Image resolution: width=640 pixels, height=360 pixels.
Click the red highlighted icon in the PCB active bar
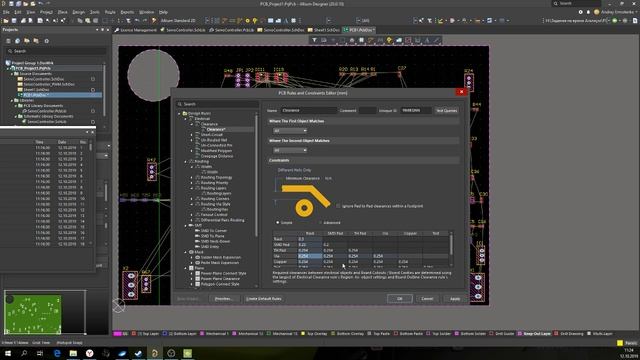coord(408,40)
